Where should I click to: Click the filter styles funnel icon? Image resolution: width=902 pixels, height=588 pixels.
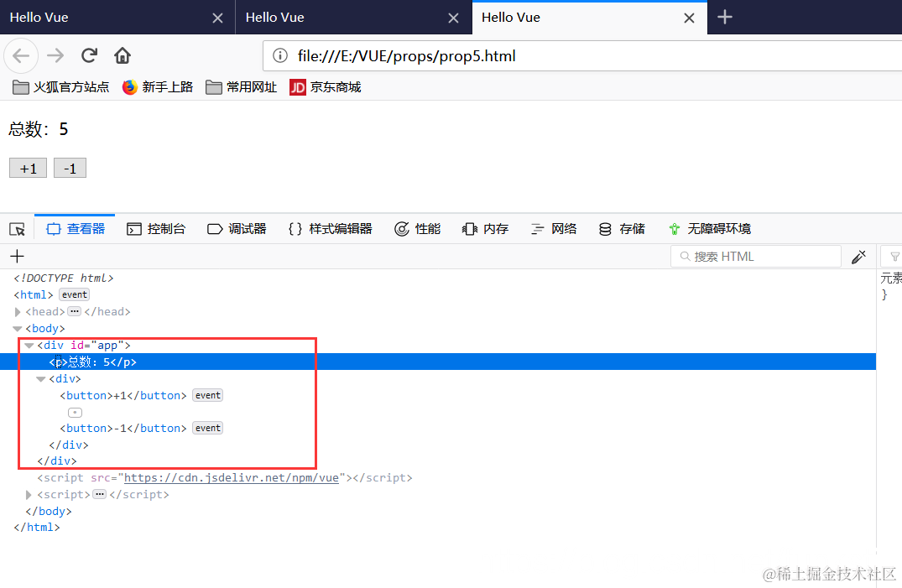point(894,257)
